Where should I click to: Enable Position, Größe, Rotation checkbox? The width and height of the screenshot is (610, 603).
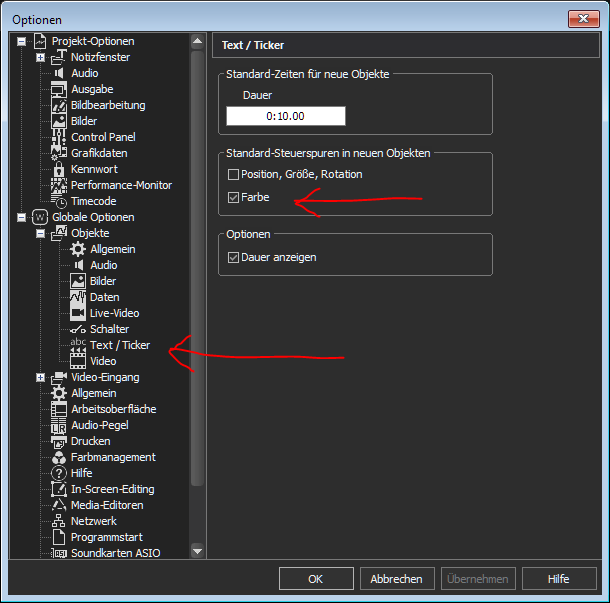tap(234, 174)
